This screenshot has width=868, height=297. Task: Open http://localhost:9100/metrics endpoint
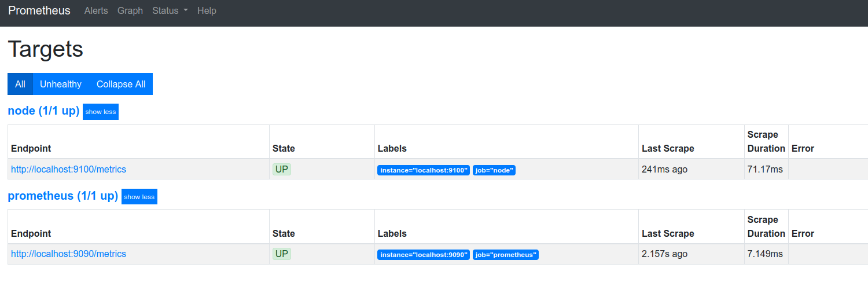[68, 169]
